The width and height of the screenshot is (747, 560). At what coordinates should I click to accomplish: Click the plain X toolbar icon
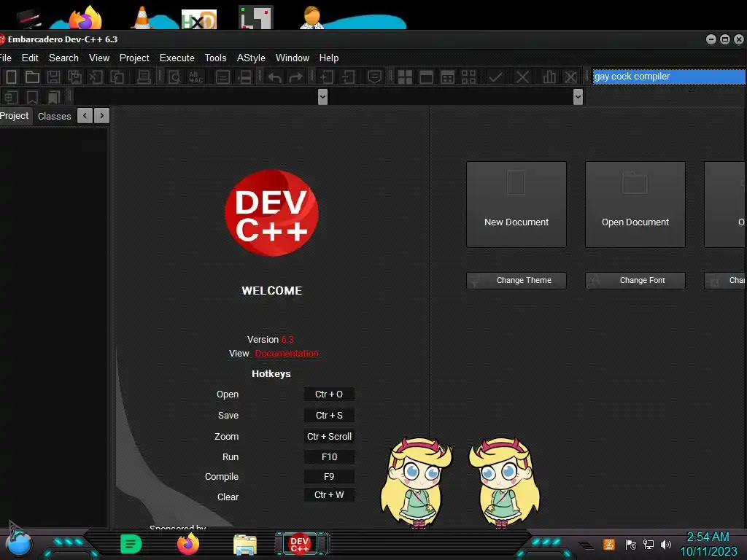[522, 77]
